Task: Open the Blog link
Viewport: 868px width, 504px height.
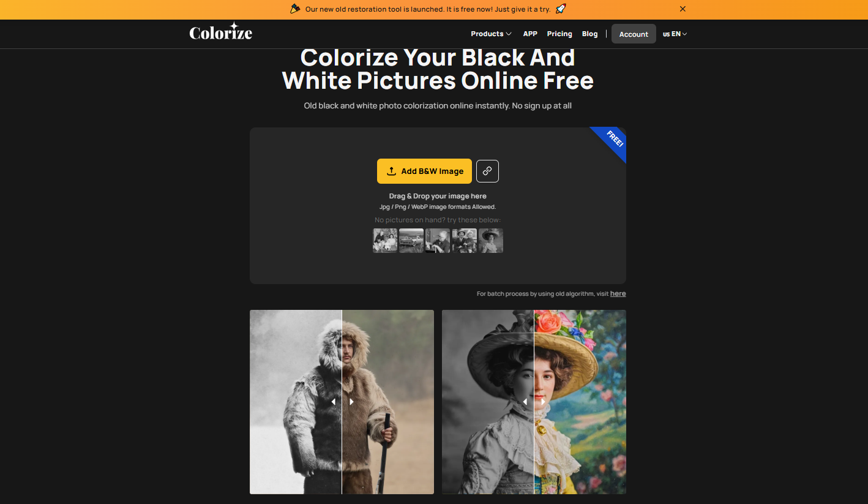Action: [x=589, y=34]
